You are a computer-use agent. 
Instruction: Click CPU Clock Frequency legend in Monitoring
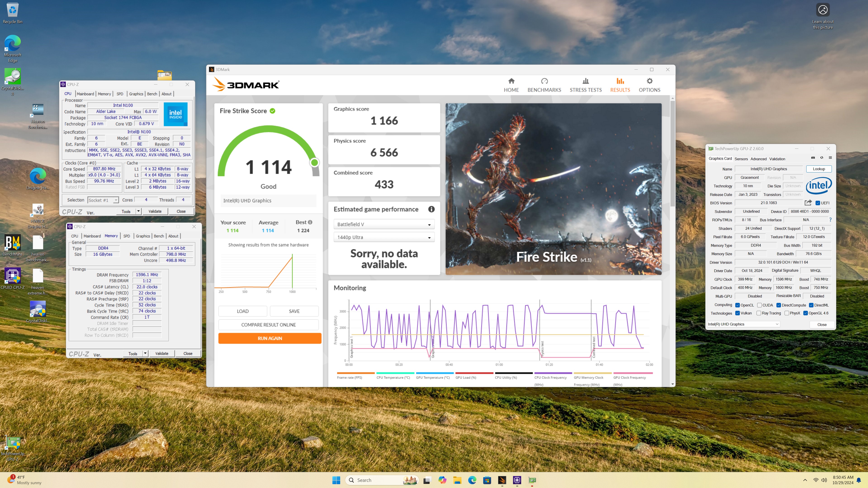553,379
